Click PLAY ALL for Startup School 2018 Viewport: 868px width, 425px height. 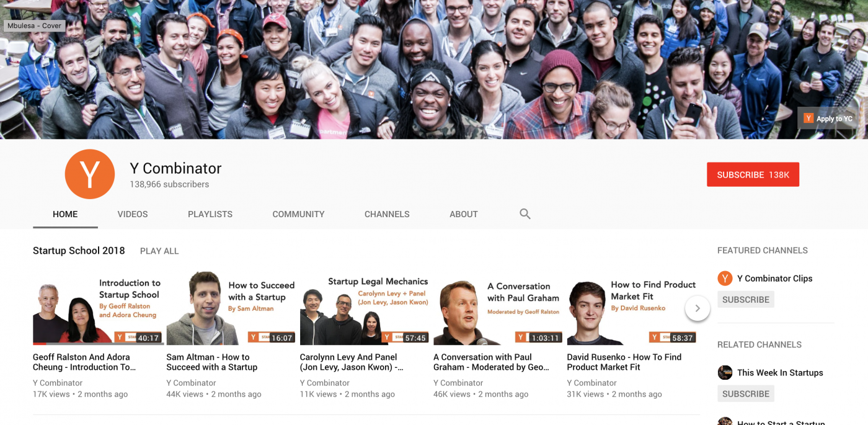pos(159,251)
